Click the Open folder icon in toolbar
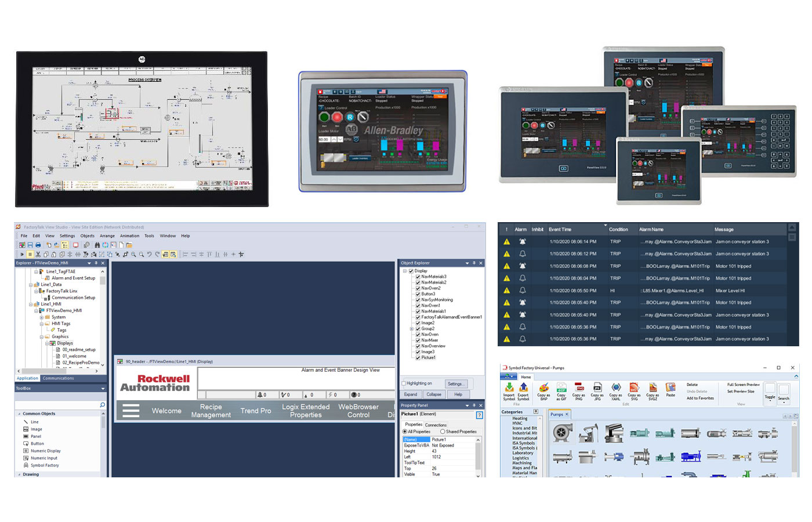The image size is (812, 522). click(x=129, y=245)
